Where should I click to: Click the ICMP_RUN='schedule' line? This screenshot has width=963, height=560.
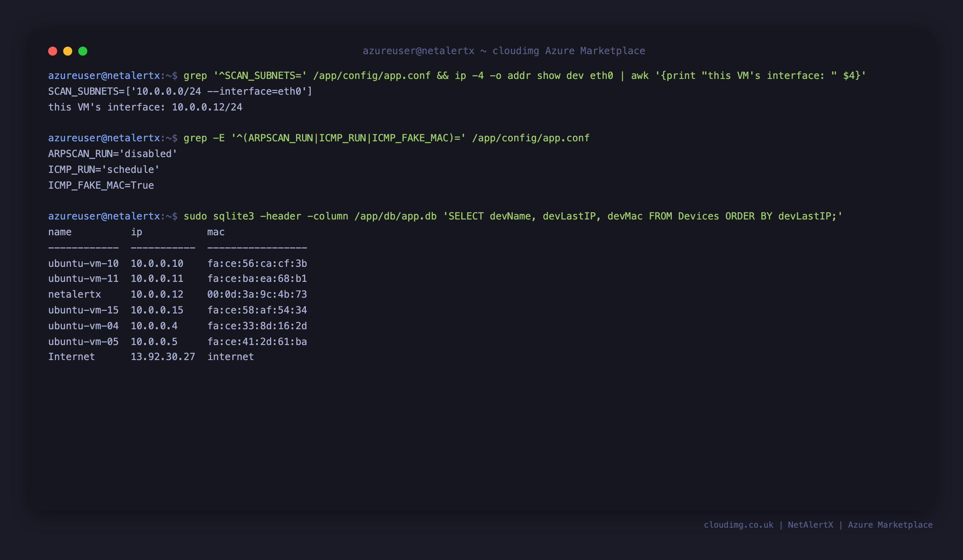point(104,170)
